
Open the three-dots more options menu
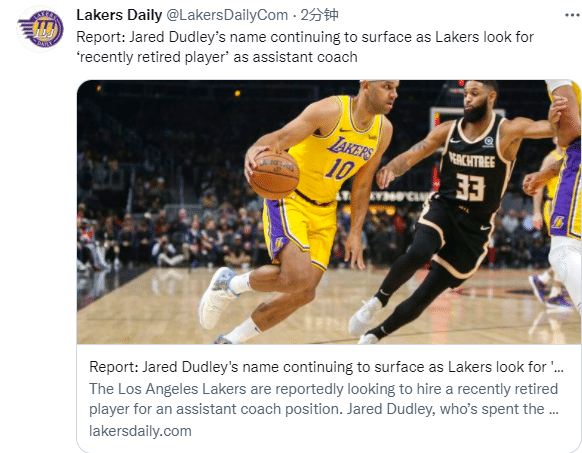coord(572,15)
